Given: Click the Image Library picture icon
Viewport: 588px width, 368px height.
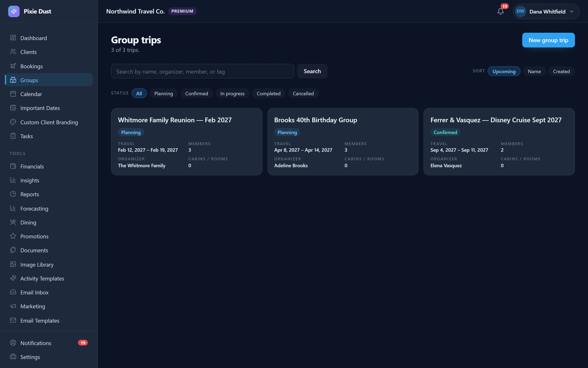Looking at the screenshot, I should click(13, 264).
